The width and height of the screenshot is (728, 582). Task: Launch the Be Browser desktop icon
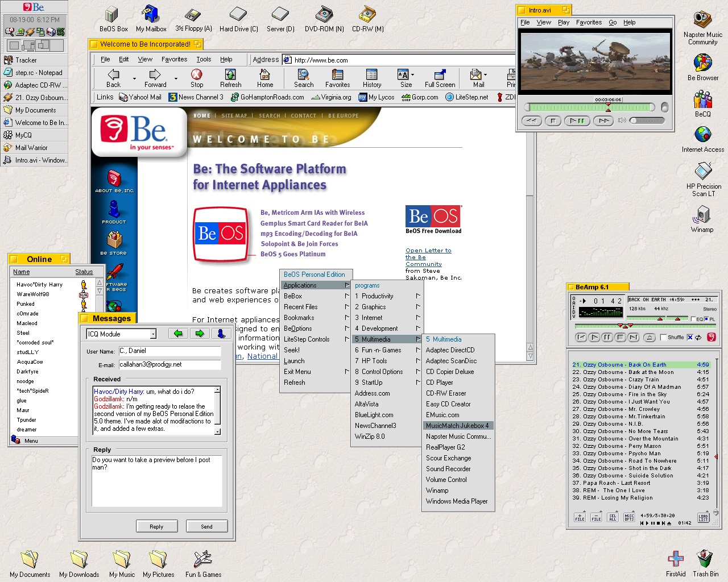(703, 67)
